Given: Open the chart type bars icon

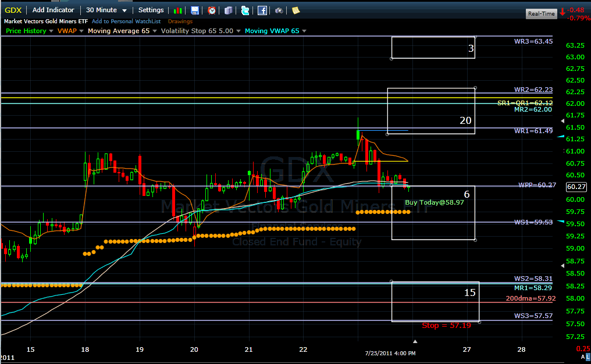Looking at the screenshot, I should (177, 10).
